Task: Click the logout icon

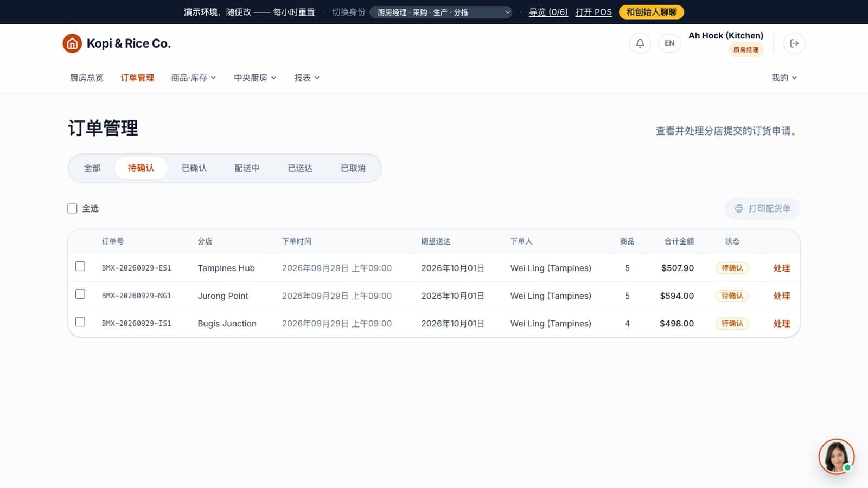Action: coord(794,43)
